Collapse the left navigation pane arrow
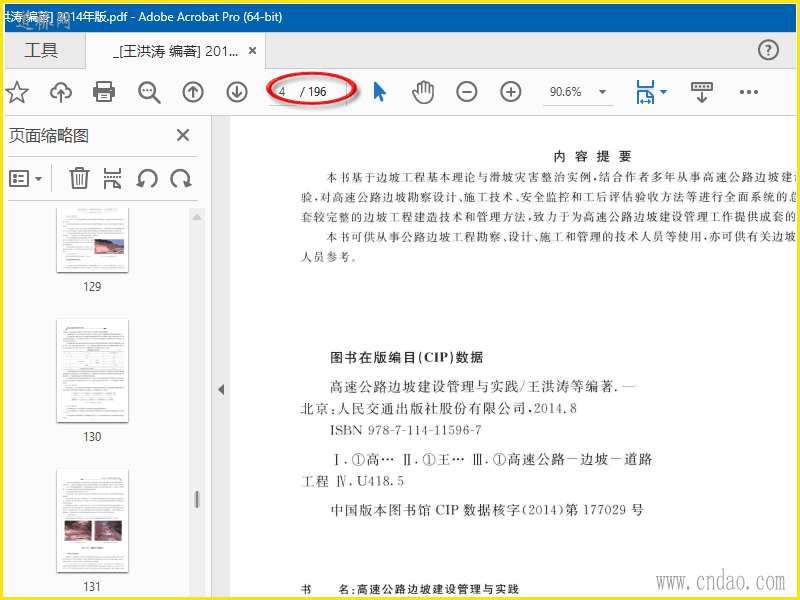The image size is (800, 600). point(221,389)
